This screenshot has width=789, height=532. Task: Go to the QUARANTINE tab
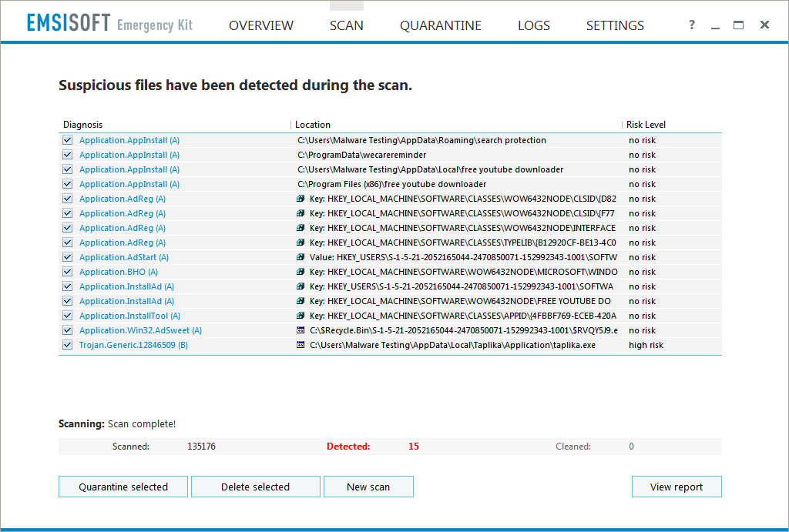pyautogui.click(x=441, y=25)
